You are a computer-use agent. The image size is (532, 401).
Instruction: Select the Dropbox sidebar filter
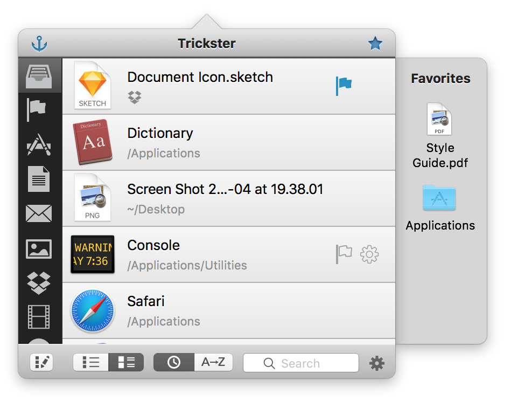coord(39,283)
